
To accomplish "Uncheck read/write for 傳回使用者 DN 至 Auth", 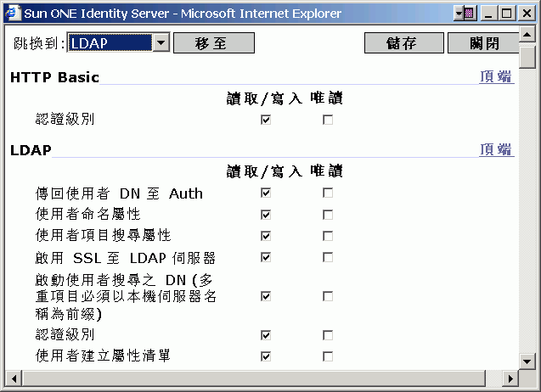I will (x=266, y=193).
